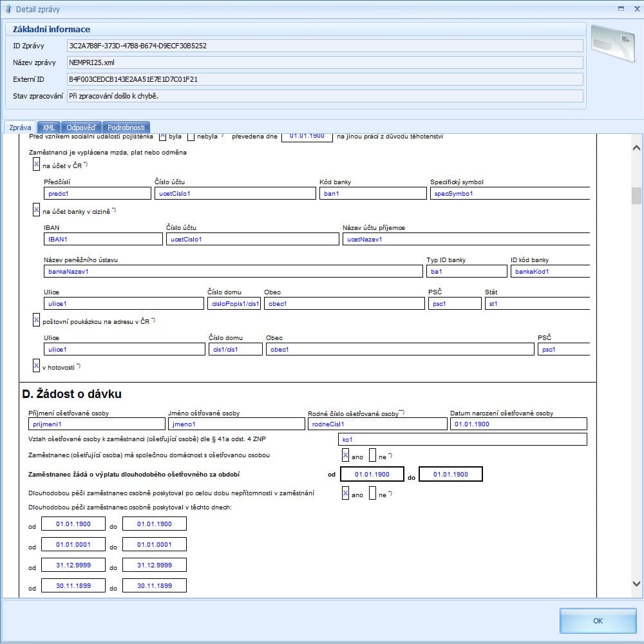Screen dimensions: 644x644
Task: Click Číslo domu field 'cisloPopis1/cis1'
Action: coord(234,303)
